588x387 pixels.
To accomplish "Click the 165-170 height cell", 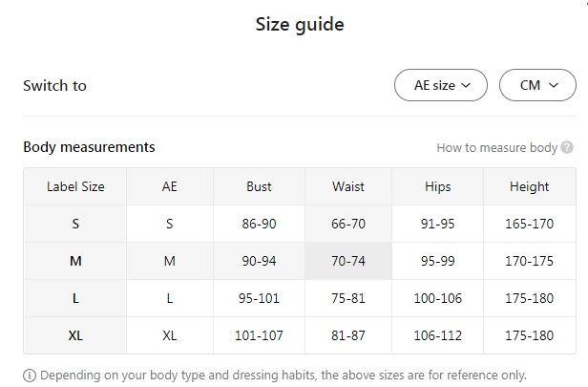I will (x=529, y=224).
